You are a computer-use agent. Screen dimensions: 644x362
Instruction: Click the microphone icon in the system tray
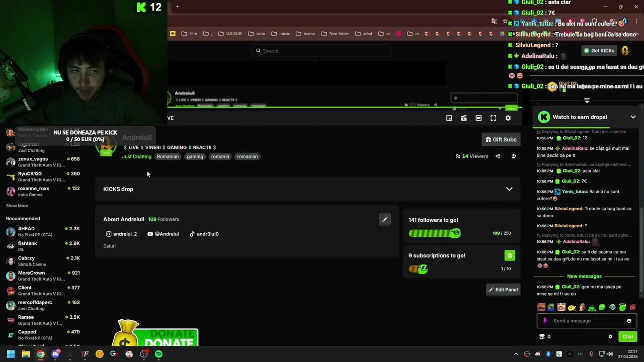point(591,354)
